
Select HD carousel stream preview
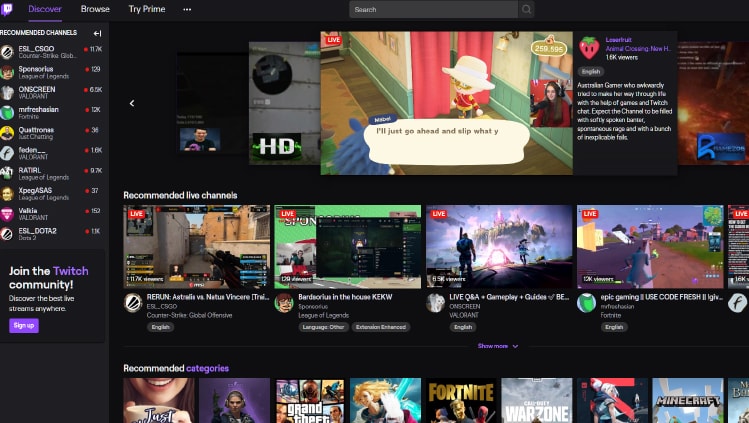coord(285,103)
